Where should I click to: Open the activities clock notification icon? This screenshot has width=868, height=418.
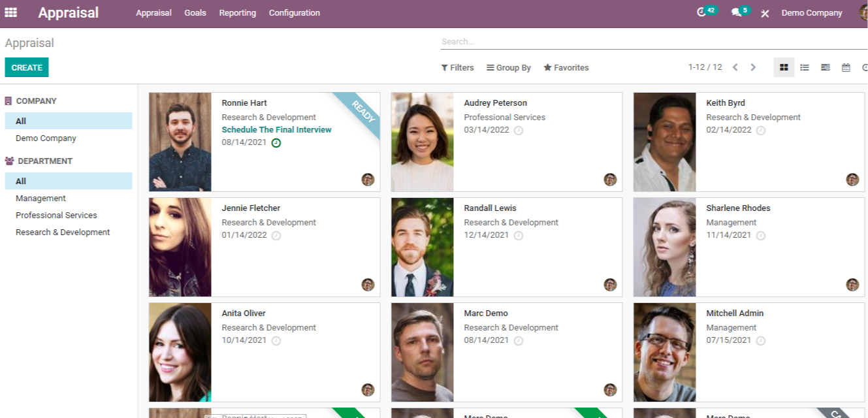coord(702,12)
